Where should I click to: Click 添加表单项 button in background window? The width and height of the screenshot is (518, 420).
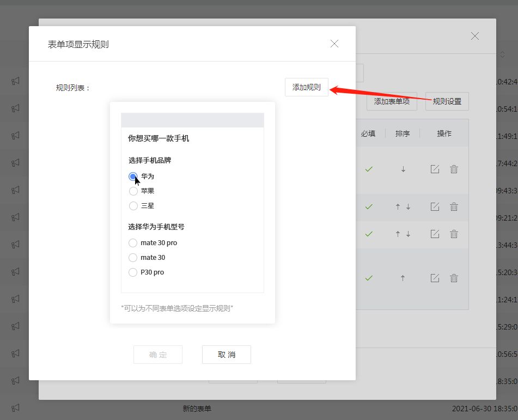392,101
